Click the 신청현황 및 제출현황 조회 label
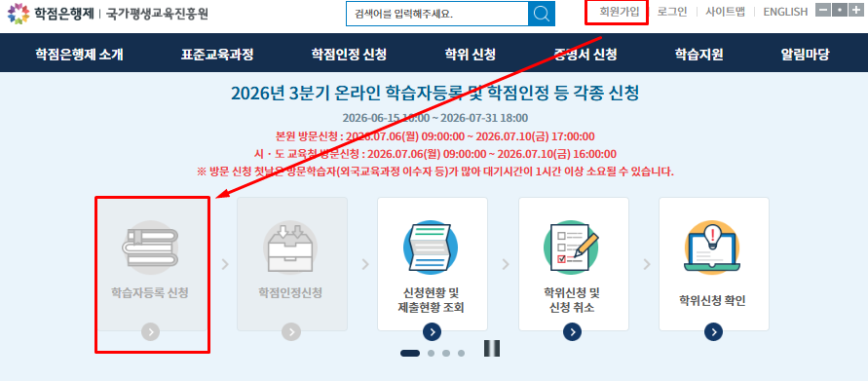The height and width of the screenshot is (381, 868). pos(432,300)
